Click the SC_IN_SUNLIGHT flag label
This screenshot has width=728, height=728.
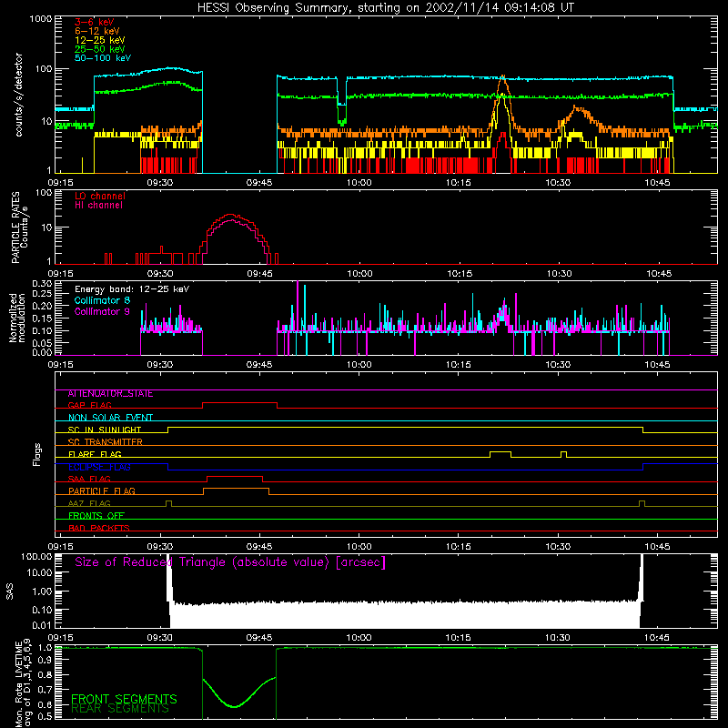coord(105,430)
